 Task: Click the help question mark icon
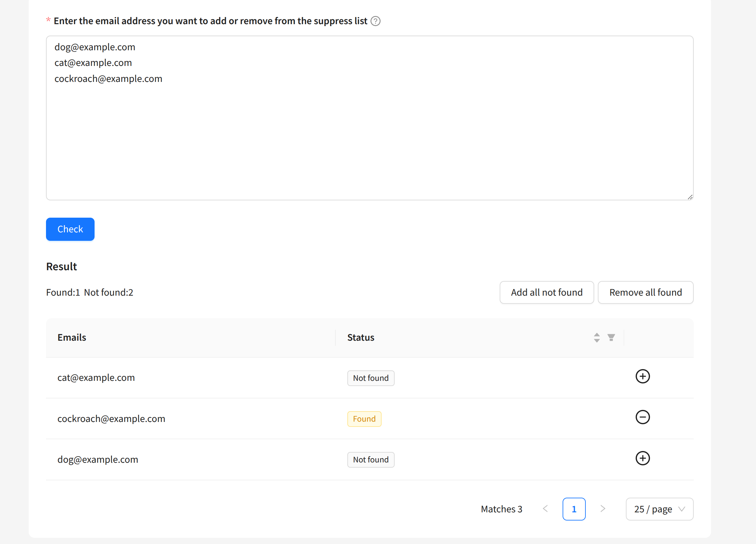(x=375, y=21)
